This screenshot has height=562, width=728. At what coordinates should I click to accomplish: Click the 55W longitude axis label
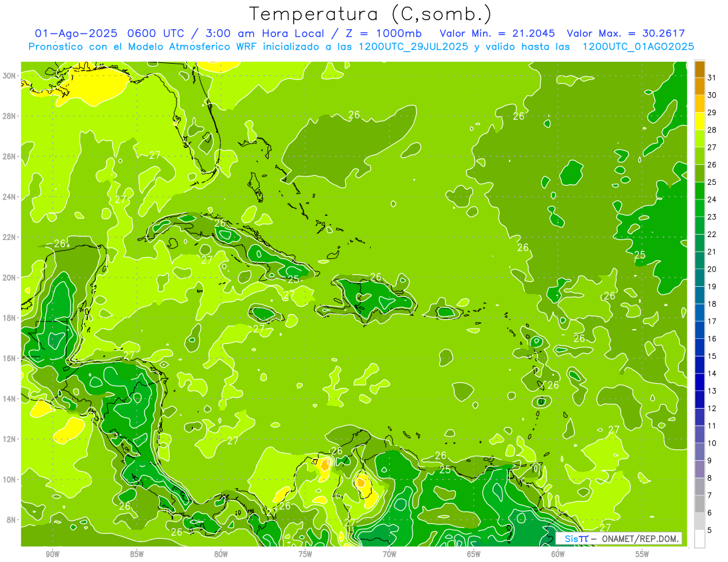click(x=642, y=554)
